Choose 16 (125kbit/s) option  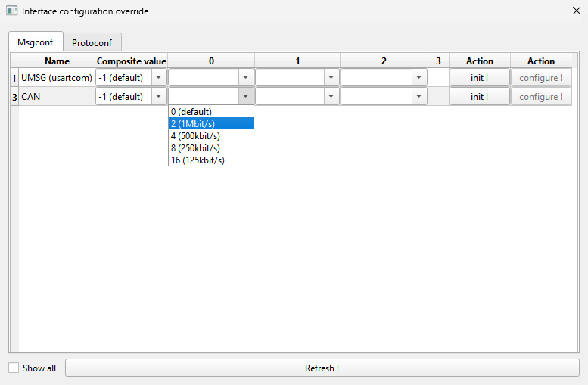tap(210, 160)
